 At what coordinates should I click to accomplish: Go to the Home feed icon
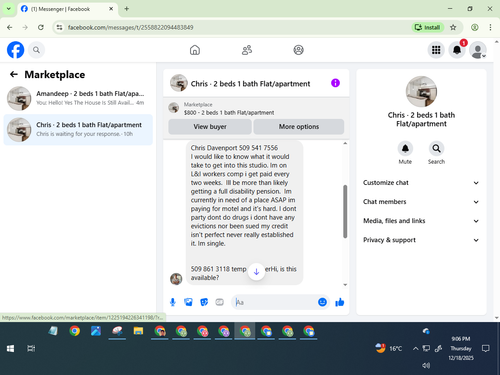click(x=195, y=50)
